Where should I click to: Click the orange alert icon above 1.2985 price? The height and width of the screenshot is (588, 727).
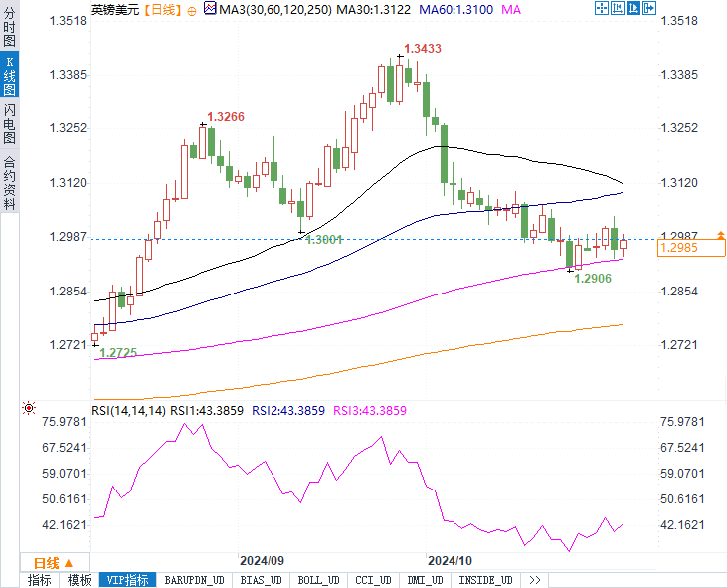click(x=721, y=234)
